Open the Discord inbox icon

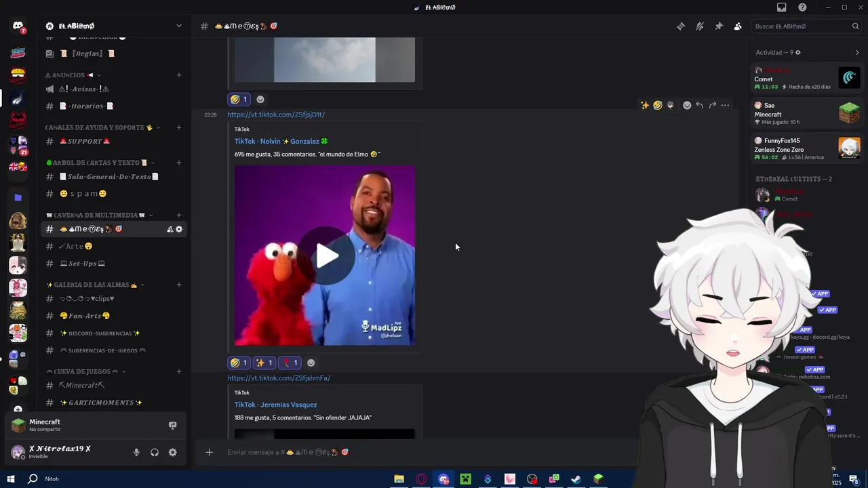782,7
